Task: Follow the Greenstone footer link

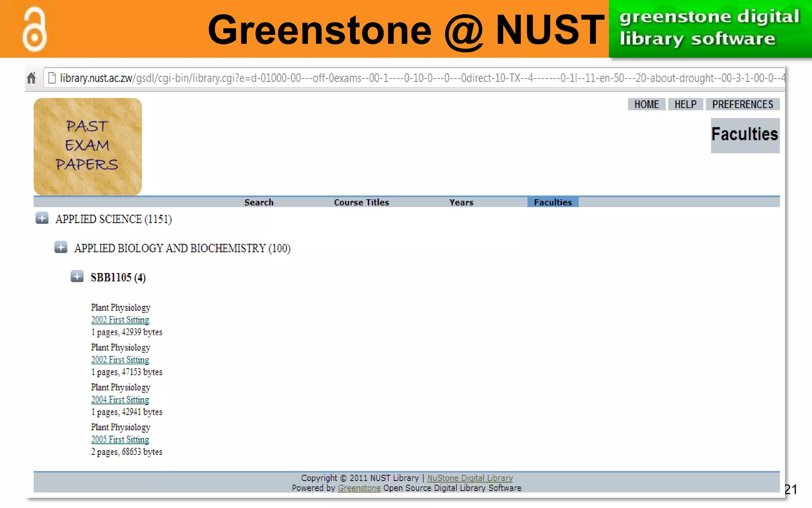Action: point(359,488)
